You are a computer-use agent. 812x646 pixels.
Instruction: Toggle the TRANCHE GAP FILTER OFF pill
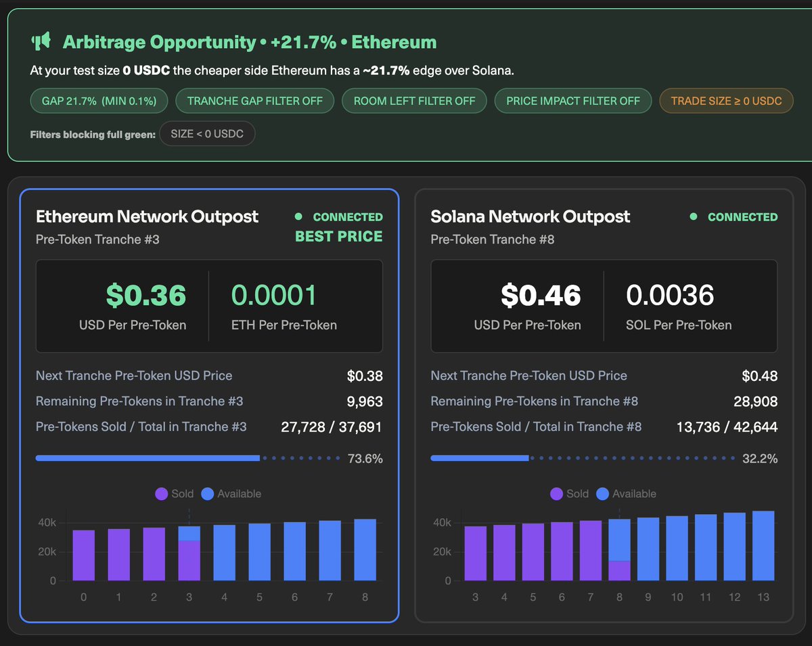[x=255, y=101]
